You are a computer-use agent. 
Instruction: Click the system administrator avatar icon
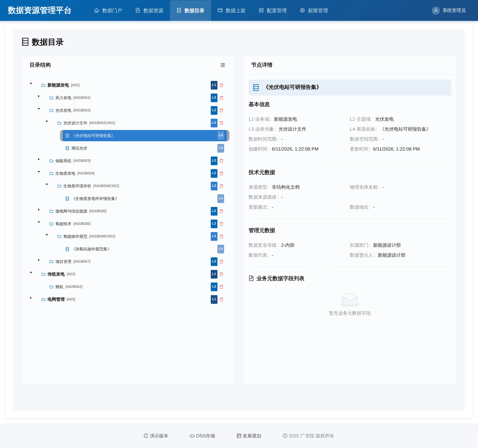[x=436, y=11]
